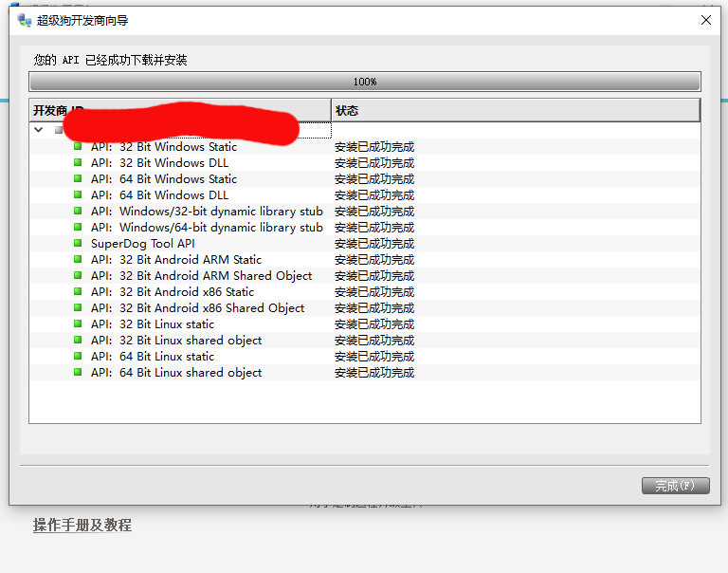Screen dimensions: 728x573
Task: Click green icon for 32 Bit Windows DLL
Action: (x=78, y=162)
